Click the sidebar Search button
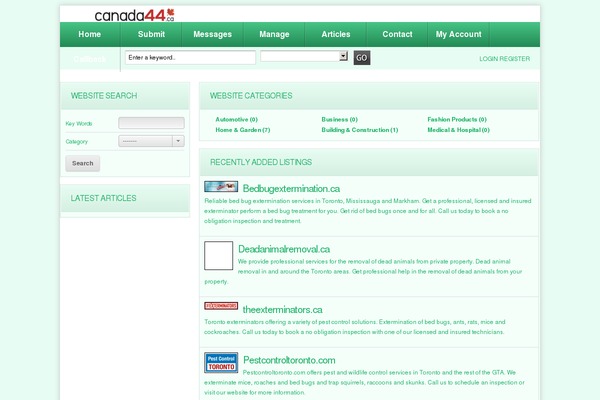 [x=83, y=163]
